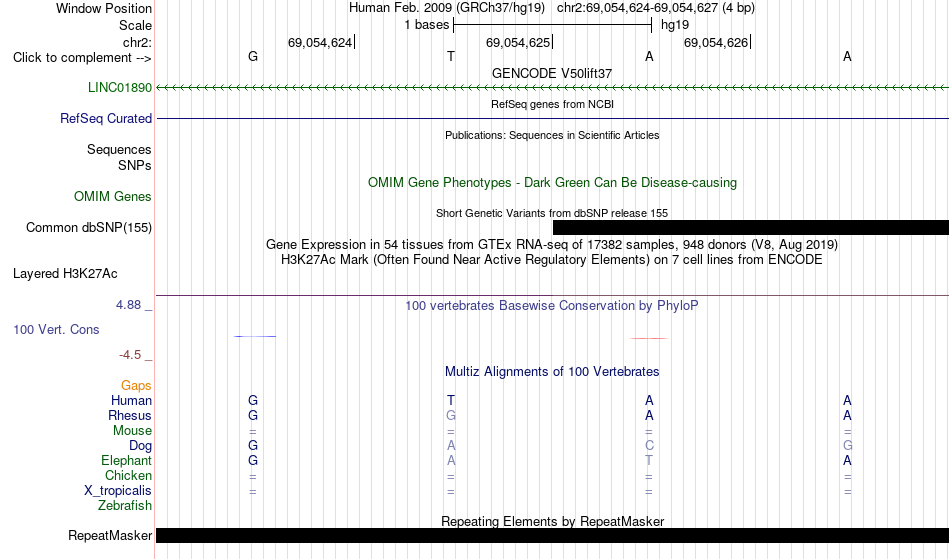The height and width of the screenshot is (559, 950).
Task: Click the SNPs track label
Action: pos(135,165)
